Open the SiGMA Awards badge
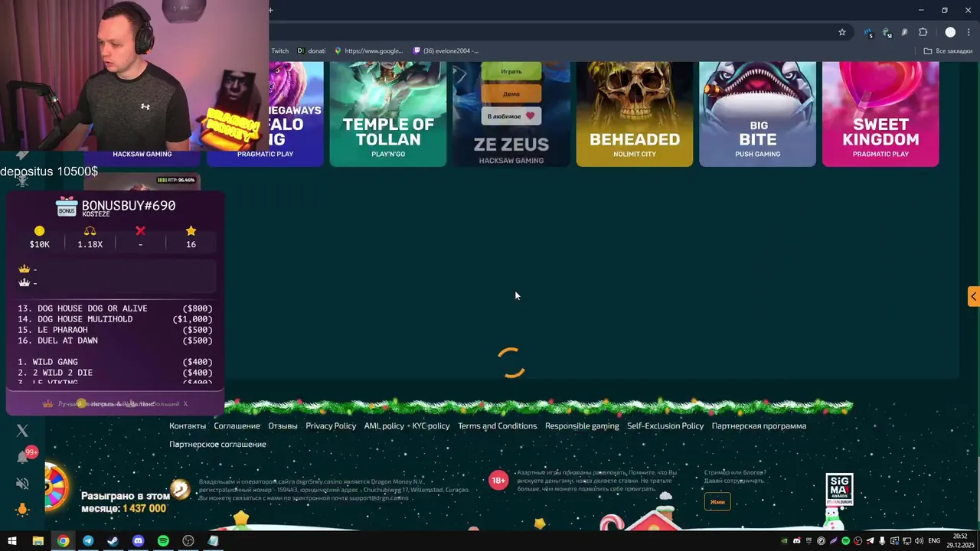980x551 pixels. (839, 490)
